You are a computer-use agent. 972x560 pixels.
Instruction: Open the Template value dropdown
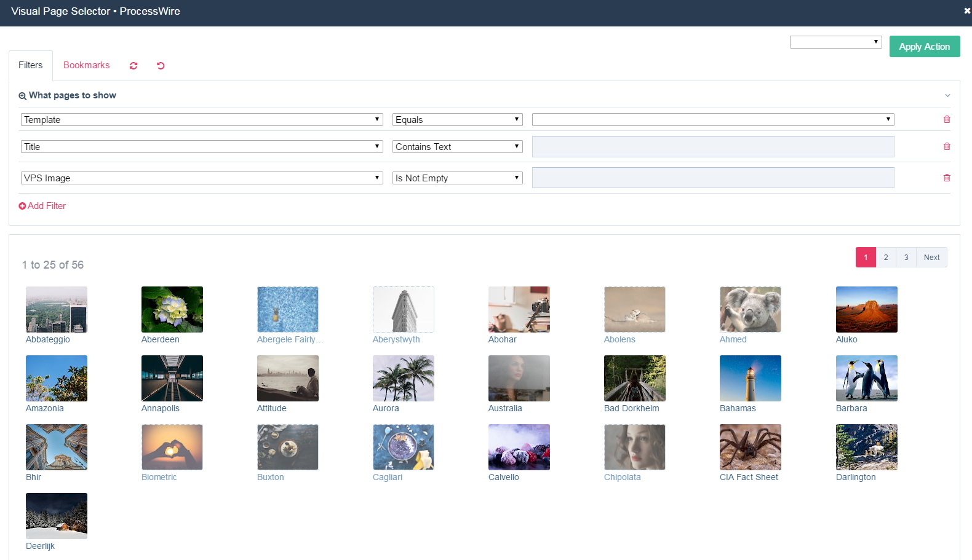click(x=713, y=119)
